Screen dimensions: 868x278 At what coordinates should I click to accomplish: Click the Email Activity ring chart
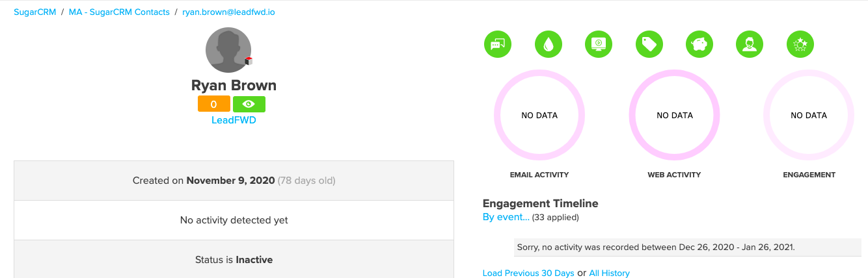[539, 116]
